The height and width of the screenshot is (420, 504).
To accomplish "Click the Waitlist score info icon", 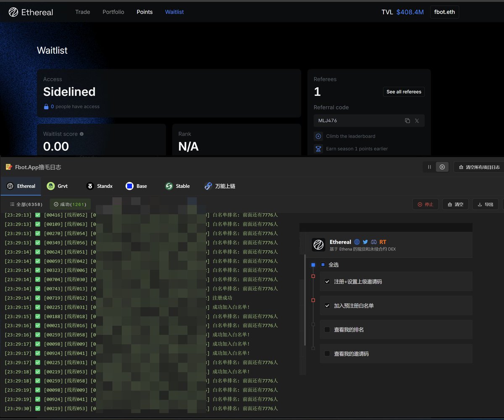I will click(x=81, y=134).
